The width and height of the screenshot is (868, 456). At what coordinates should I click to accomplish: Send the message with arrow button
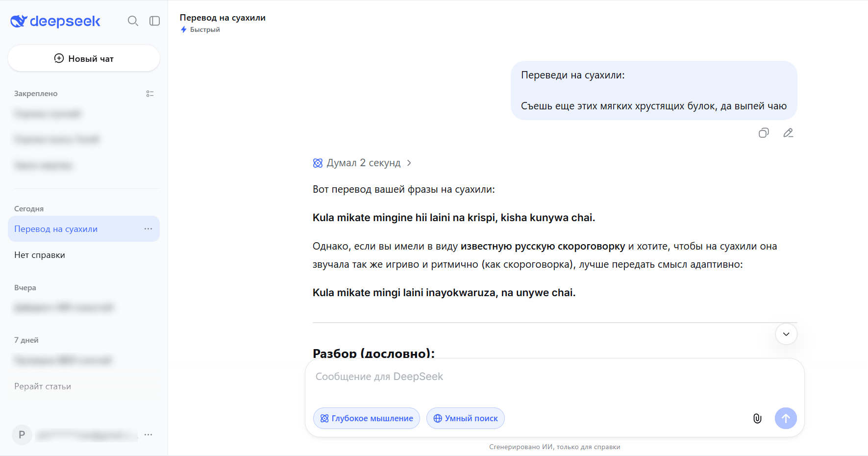point(786,418)
